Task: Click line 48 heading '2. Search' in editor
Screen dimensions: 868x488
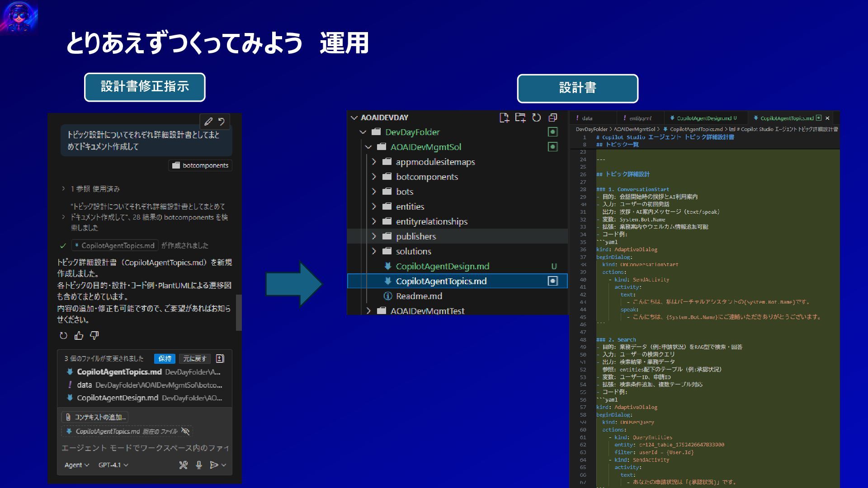Action: click(x=616, y=340)
